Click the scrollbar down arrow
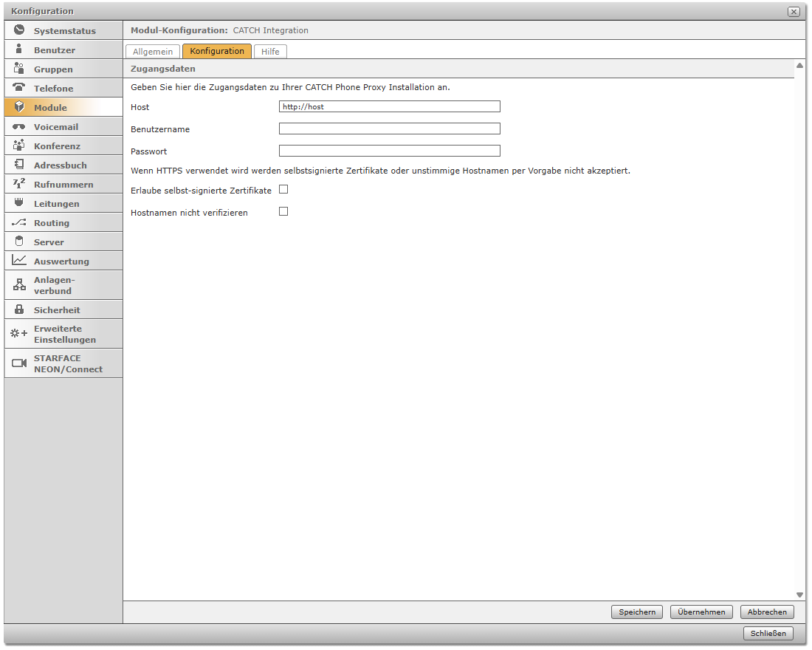 [799, 595]
